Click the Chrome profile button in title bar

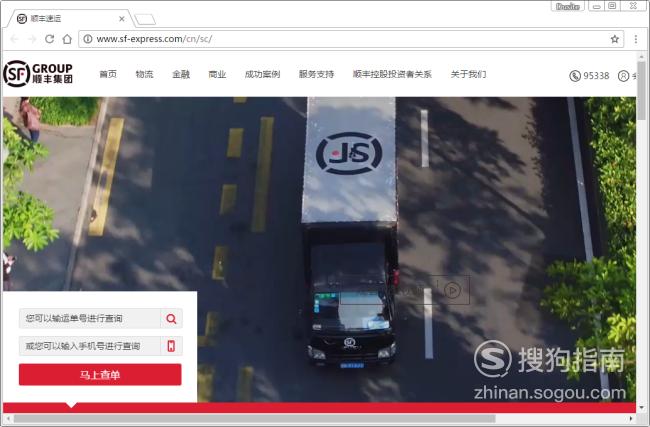(x=568, y=6)
